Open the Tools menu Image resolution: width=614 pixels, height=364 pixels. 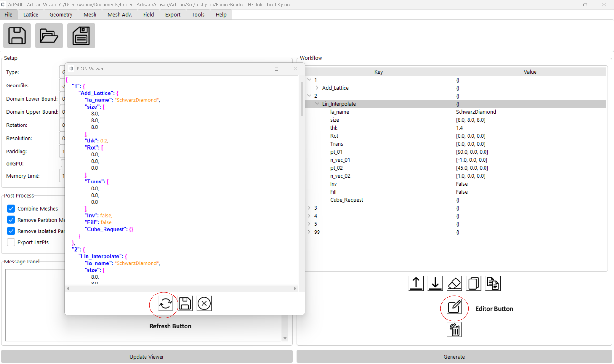[x=198, y=15]
